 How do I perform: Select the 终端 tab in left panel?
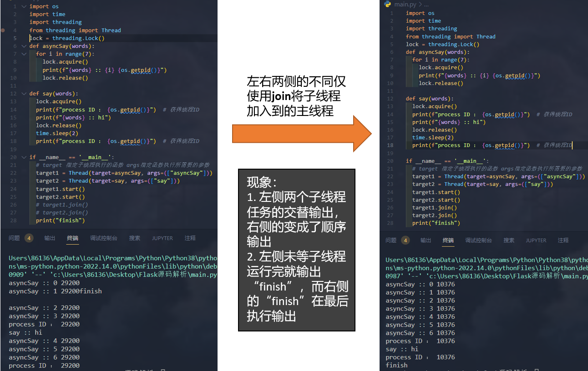(72, 238)
